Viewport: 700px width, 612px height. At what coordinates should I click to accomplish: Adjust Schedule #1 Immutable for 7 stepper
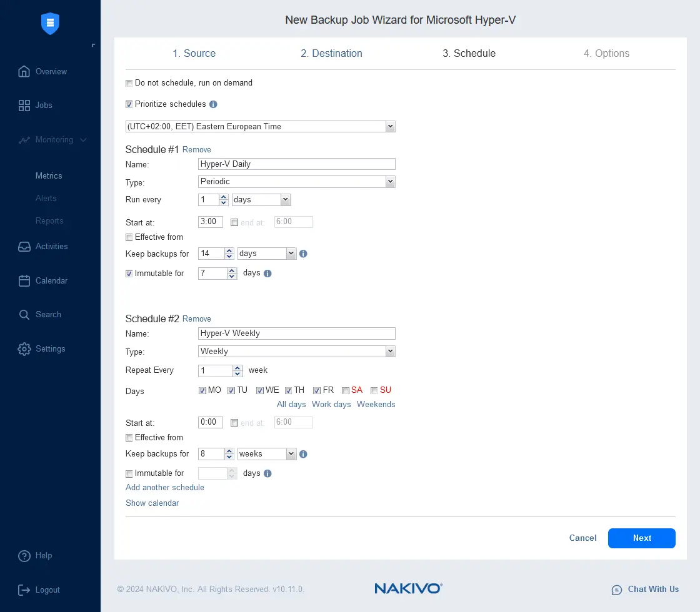pos(232,274)
